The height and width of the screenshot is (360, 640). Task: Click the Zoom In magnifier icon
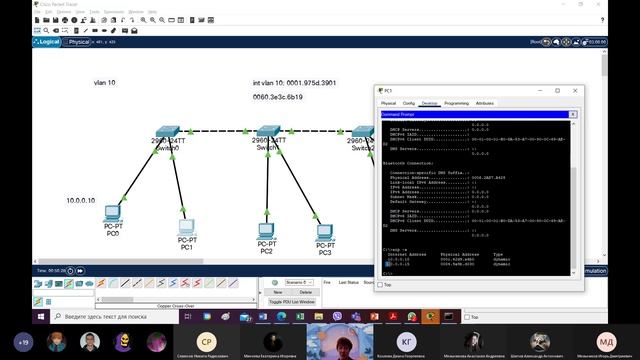[143, 20]
